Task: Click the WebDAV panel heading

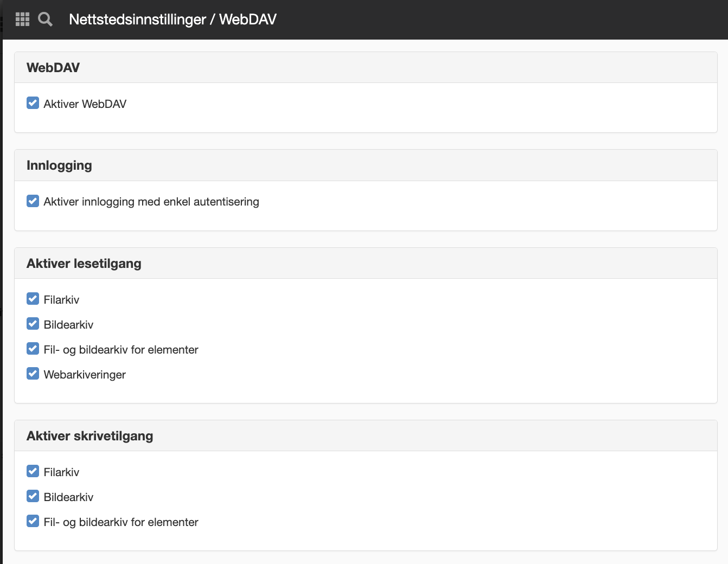Action: (x=53, y=68)
